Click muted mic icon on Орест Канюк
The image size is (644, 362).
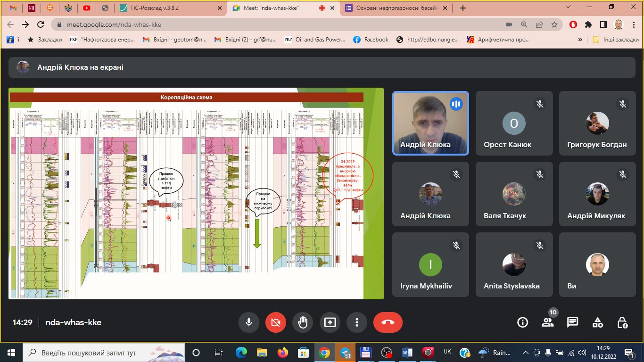coord(539,104)
